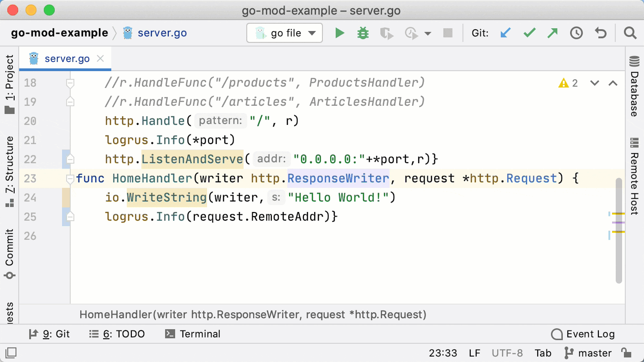The image size is (644, 362).
Task: Open the go file run configuration dropdown
Action: tap(284, 32)
